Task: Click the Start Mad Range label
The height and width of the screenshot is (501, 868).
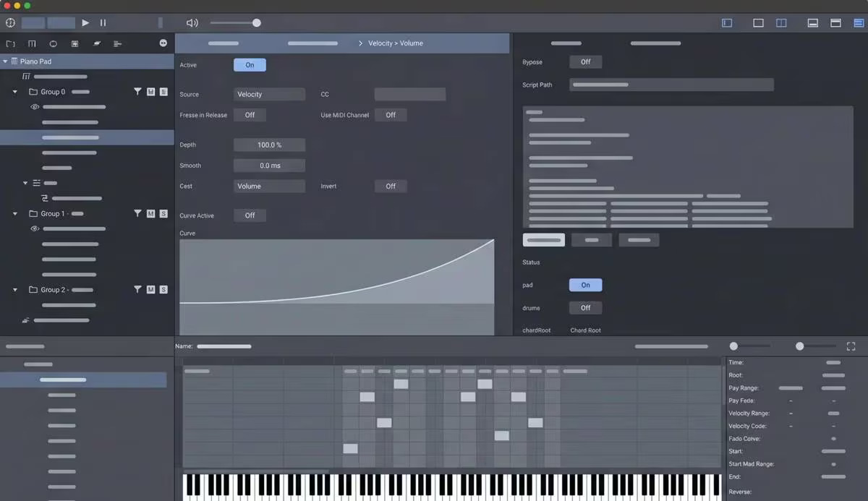Action: coord(752,464)
